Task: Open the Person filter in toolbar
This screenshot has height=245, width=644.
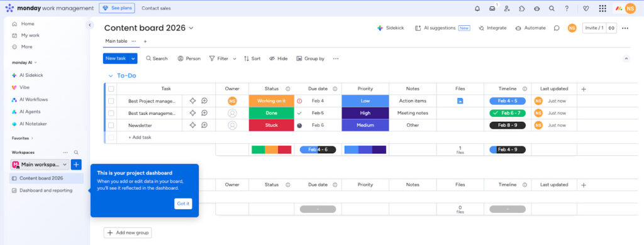Action: (x=189, y=58)
